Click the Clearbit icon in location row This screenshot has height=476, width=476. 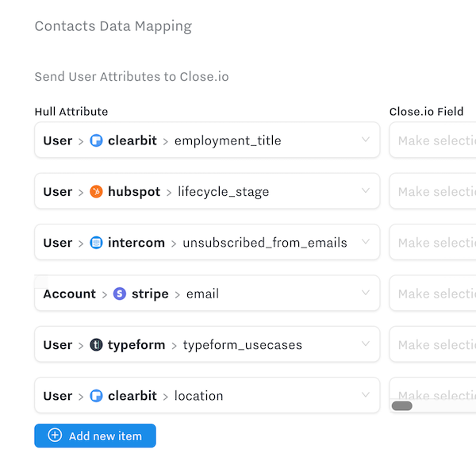click(97, 396)
